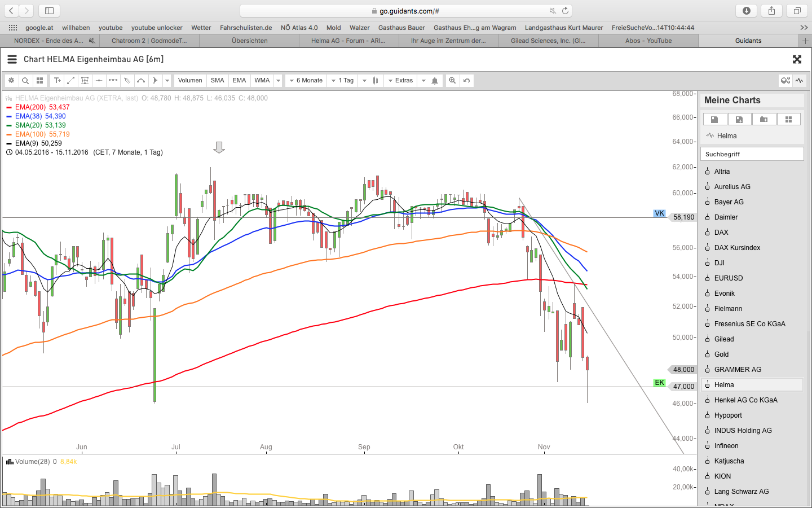Switch to Abos YouTube browser tab
Screen dimensions: 812x508
click(648, 41)
